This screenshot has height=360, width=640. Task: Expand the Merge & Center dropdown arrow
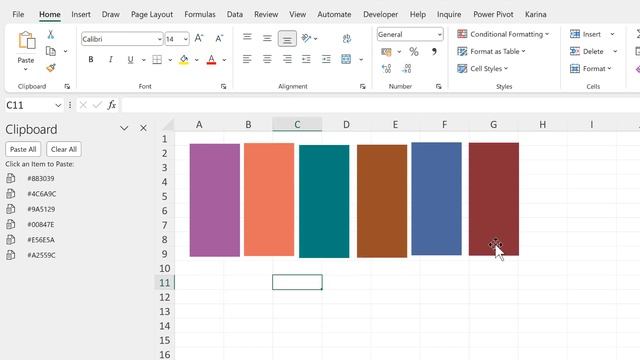click(361, 60)
